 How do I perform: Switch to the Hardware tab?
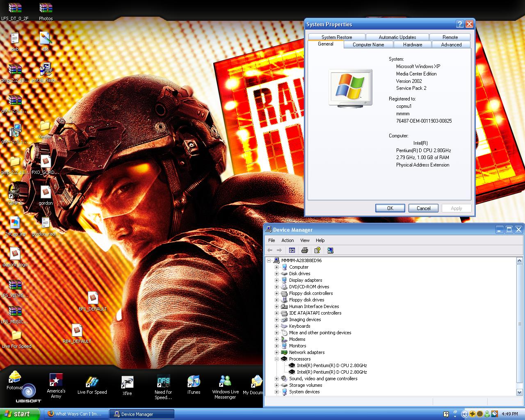coord(413,45)
